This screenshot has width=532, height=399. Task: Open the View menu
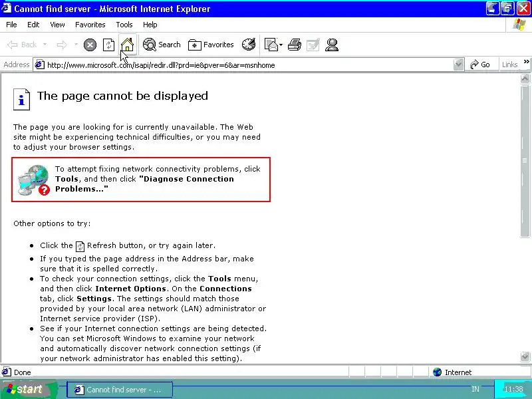pos(57,25)
